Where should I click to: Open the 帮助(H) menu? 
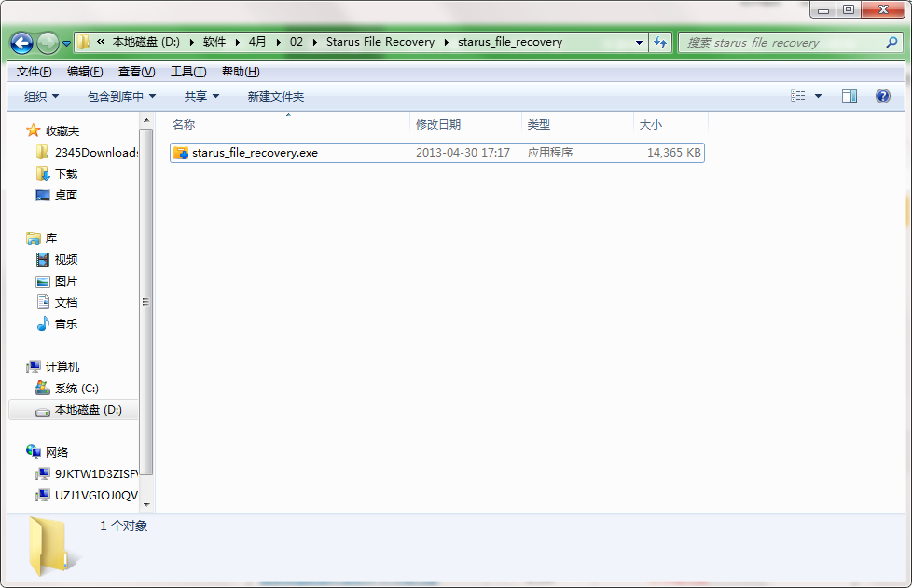click(241, 72)
